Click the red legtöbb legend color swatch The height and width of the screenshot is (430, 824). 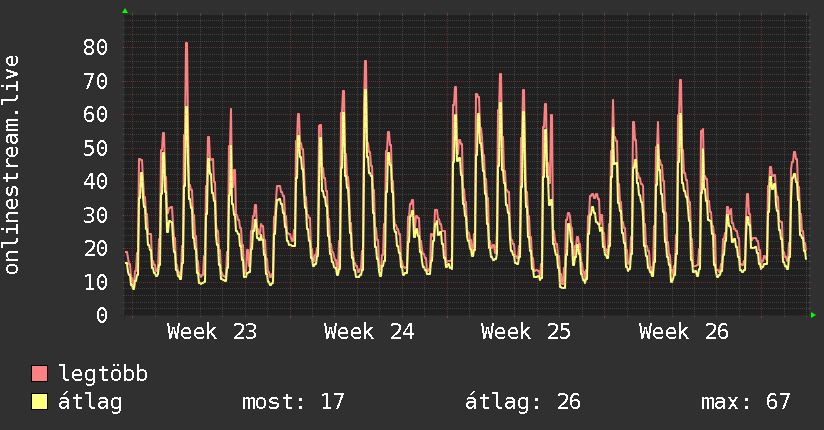tap(39, 373)
